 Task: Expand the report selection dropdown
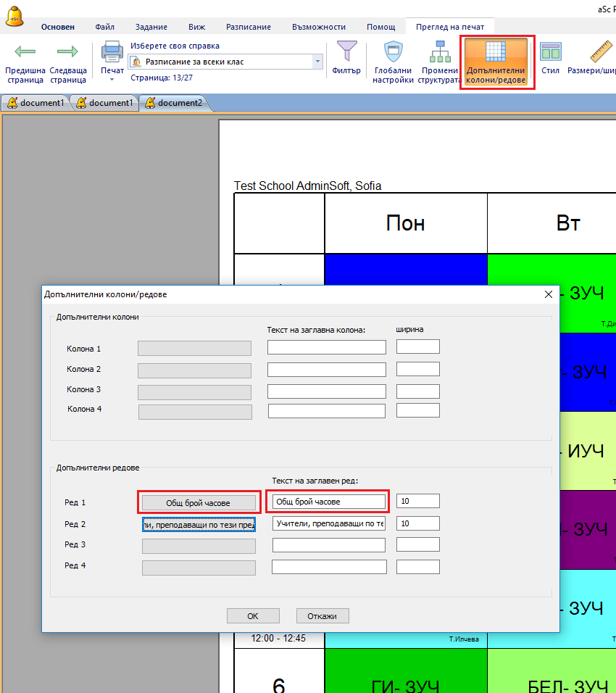(317, 62)
